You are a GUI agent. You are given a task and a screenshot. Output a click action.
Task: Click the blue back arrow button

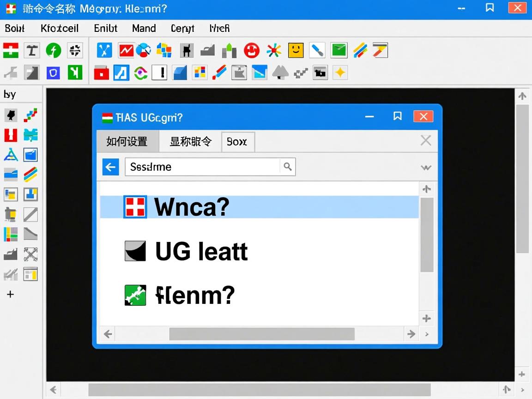click(x=110, y=167)
